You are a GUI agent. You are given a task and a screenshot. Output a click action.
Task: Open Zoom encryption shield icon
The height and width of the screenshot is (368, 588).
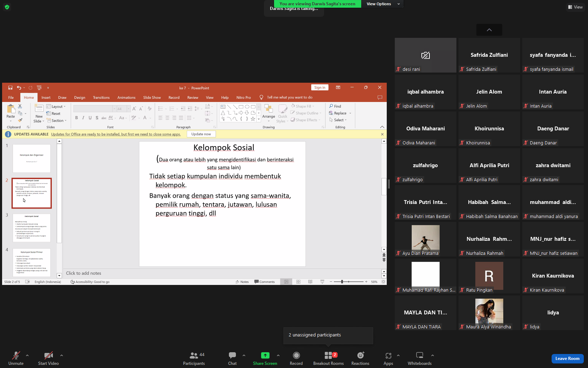(x=7, y=7)
